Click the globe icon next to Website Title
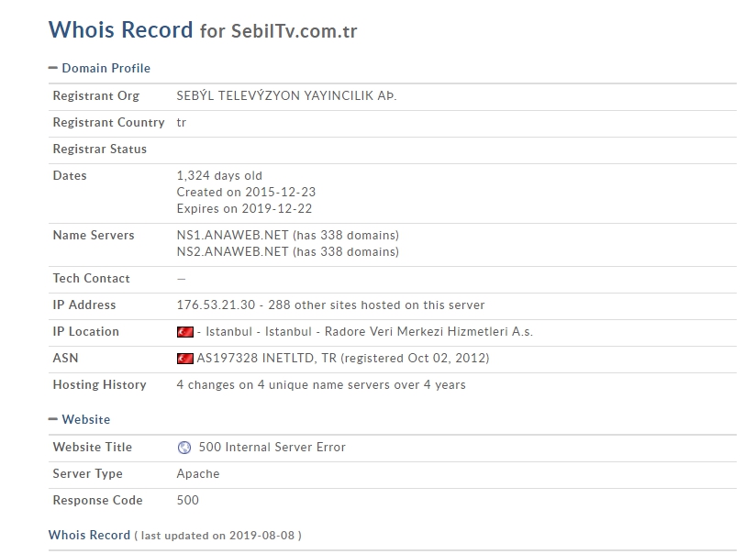 coord(184,448)
